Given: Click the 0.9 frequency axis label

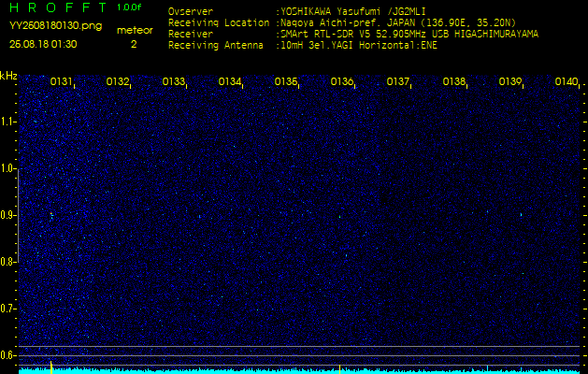Looking at the screenshot, I should (7, 215).
